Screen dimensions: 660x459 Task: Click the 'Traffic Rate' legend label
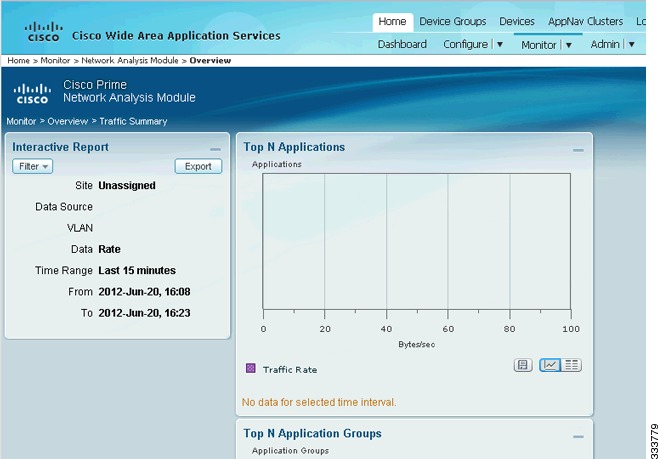[290, 370]
